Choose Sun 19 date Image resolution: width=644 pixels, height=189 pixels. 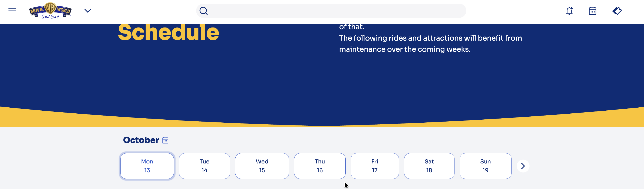pos(485,166)
